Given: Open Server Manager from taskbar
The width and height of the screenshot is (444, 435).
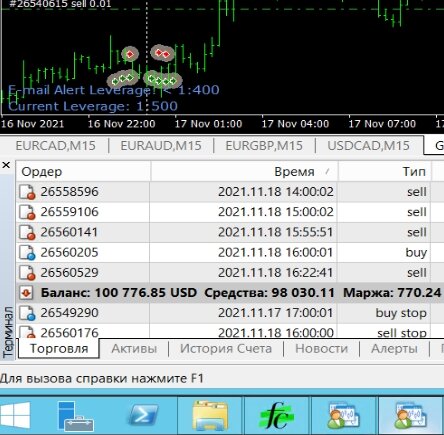Looking at the screenshot, I should [75, 416].
